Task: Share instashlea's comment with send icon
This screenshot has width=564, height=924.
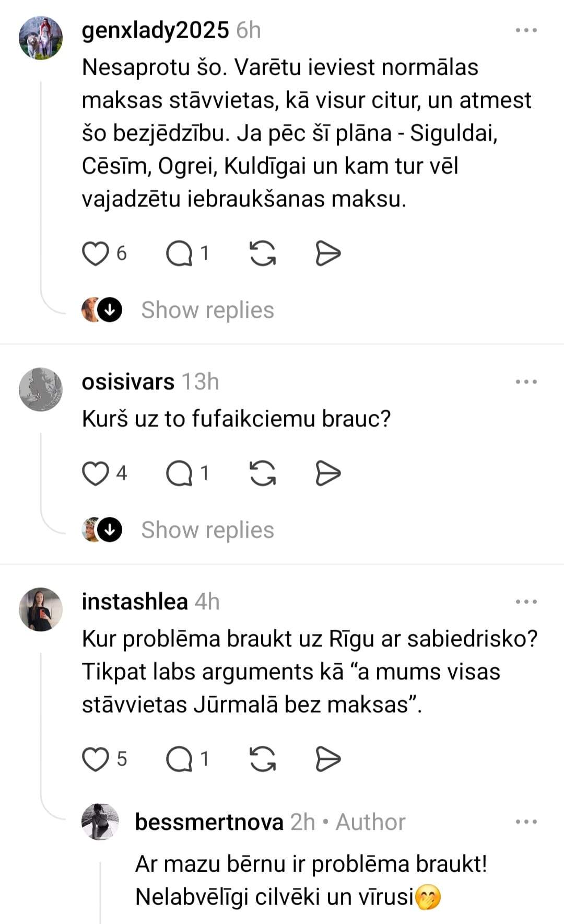Action: pos(328,759)
